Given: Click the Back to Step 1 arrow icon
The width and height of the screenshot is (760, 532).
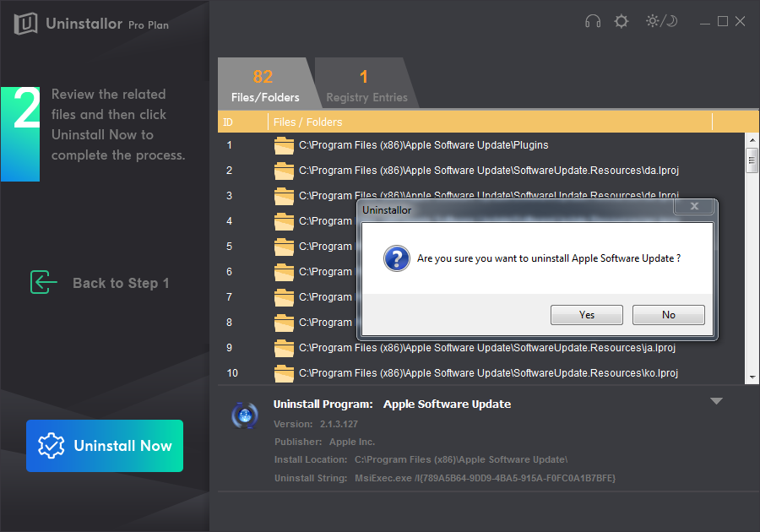Looking at the screenshot, I should (x=44, y=283).
